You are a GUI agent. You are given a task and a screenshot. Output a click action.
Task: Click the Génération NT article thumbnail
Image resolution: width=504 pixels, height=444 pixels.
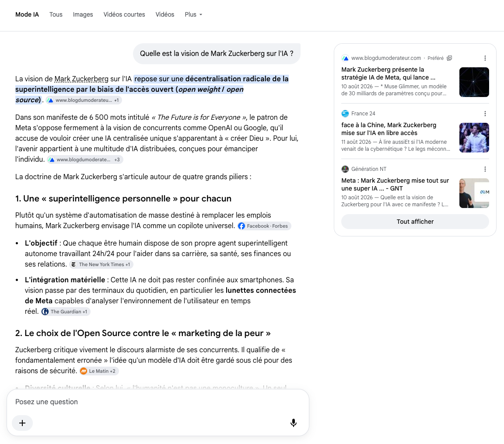[x=474, y=193]
